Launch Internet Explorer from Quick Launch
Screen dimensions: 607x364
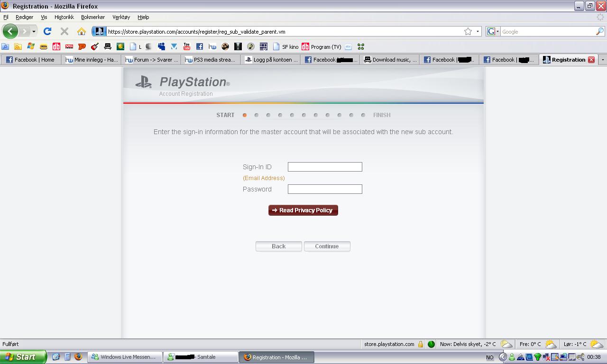click(55, 357)
